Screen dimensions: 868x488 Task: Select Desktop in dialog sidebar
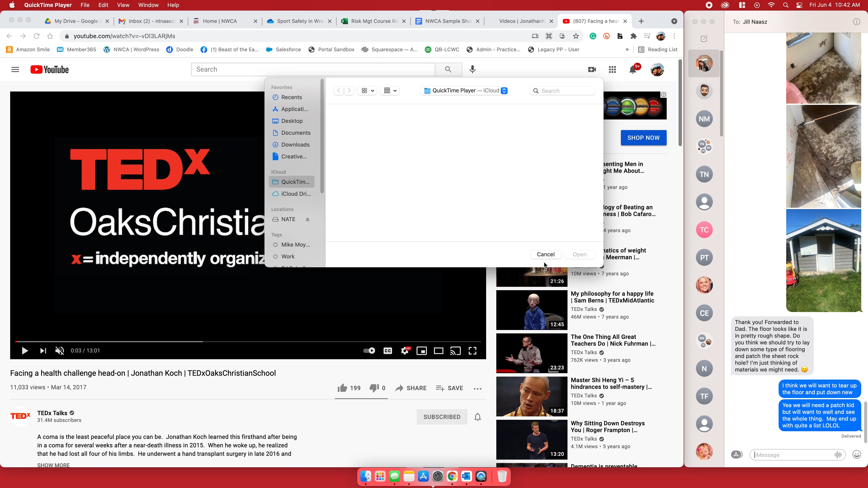coord(291,121)
